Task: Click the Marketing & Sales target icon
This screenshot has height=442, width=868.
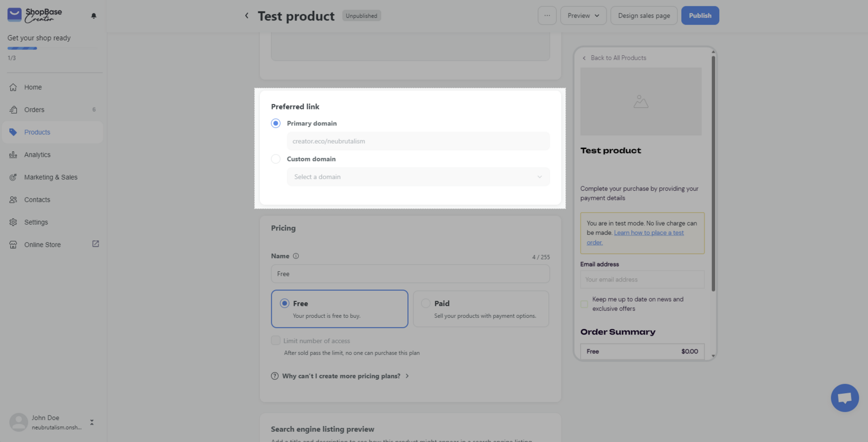Action: coord(13,177)
